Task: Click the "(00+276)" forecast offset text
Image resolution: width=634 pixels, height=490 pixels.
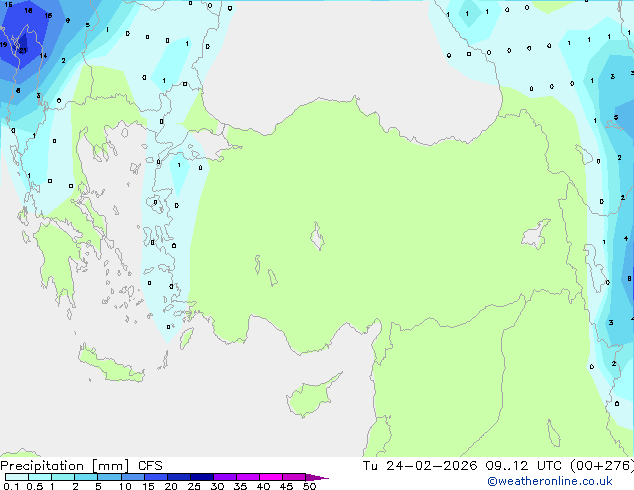Action: click(x=602, y=466)
